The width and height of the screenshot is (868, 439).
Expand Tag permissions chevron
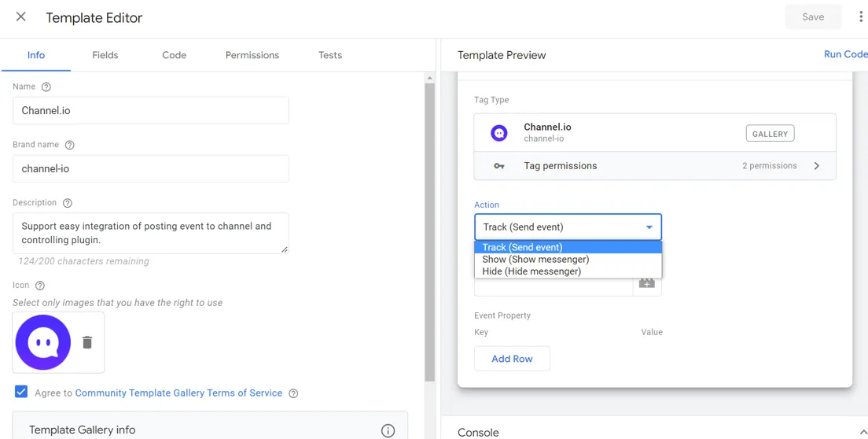tap(817, 166)
